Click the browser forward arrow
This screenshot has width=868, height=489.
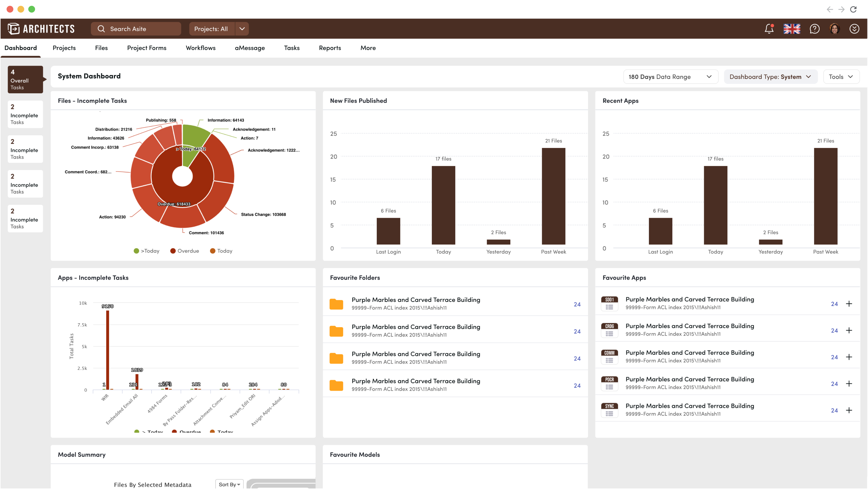click(x=841, y=9)
